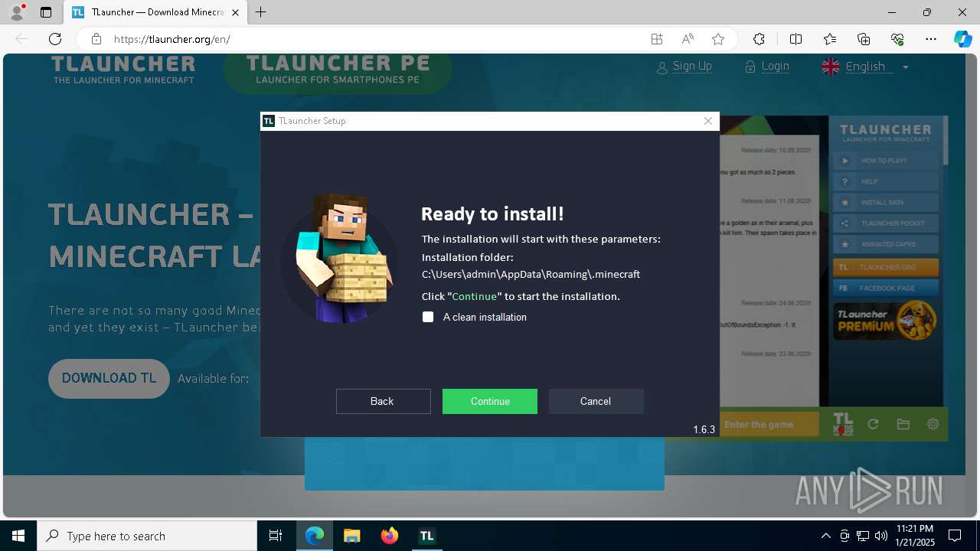Show hidden system tray icons
This screenshot has width=980, height=551.
825,536
